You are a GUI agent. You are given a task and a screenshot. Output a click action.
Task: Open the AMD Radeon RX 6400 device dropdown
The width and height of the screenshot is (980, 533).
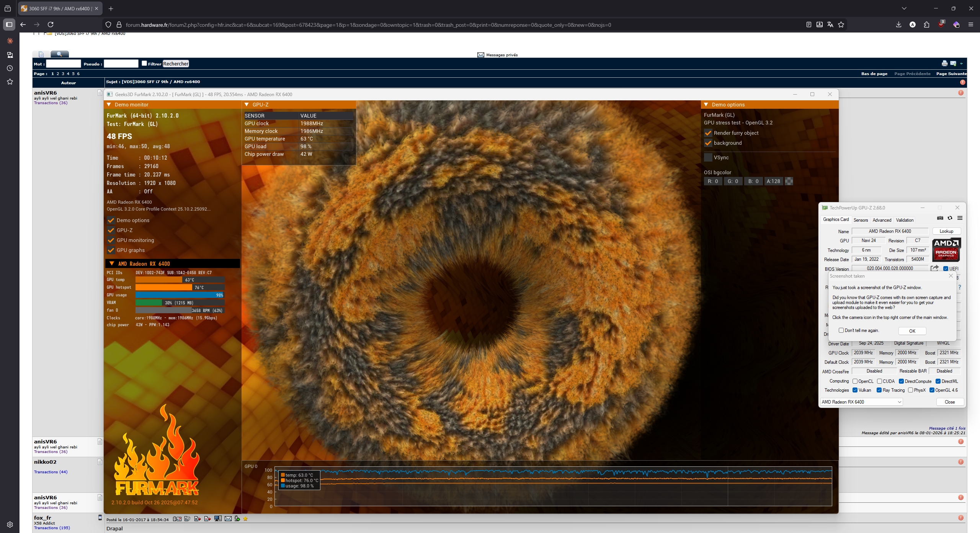(861, 402)
